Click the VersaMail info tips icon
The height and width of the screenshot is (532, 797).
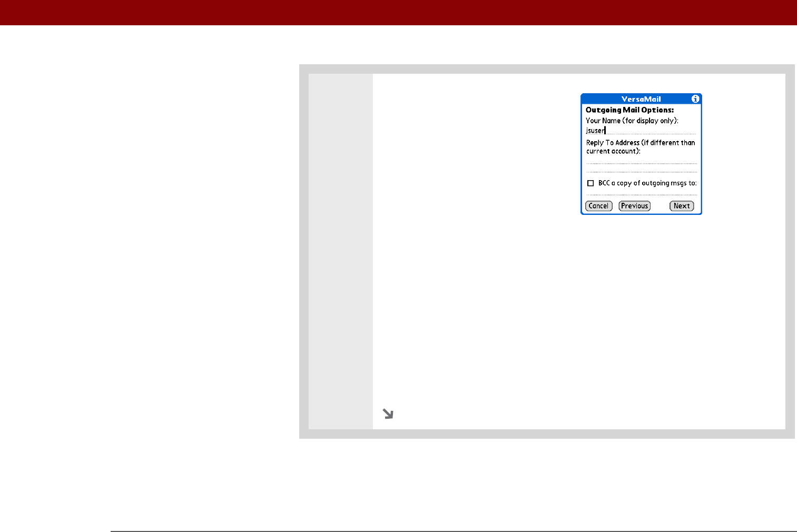click(x=695, y=99)
